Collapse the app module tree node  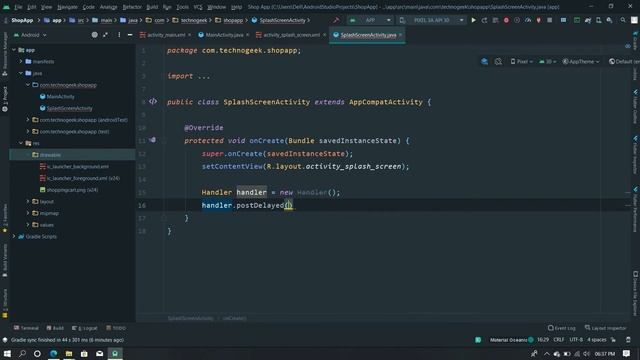pyautogui.click(x=14, y=50)
